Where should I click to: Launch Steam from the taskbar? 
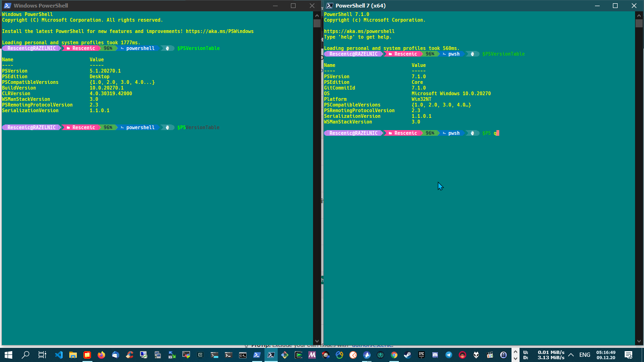[407, 355]
